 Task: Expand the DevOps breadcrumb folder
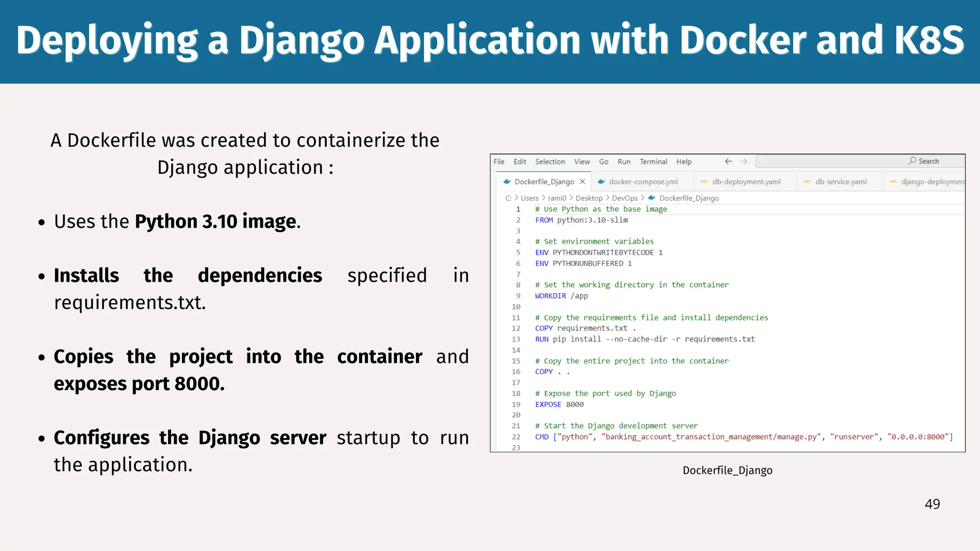624,198
